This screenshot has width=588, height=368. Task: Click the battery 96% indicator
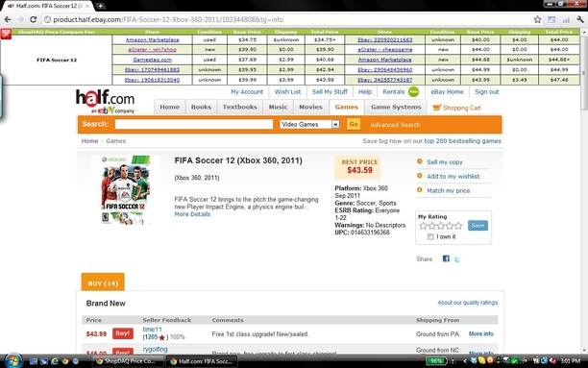(435, 361)
